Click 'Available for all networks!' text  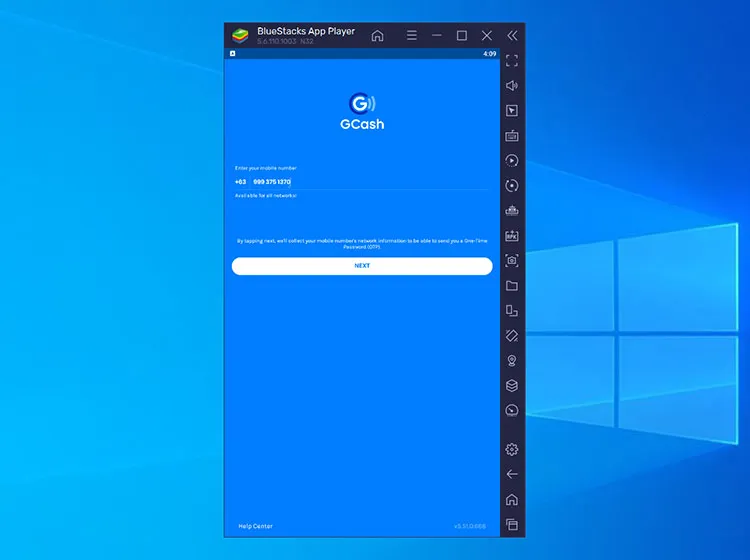click(x=265, y=196)
